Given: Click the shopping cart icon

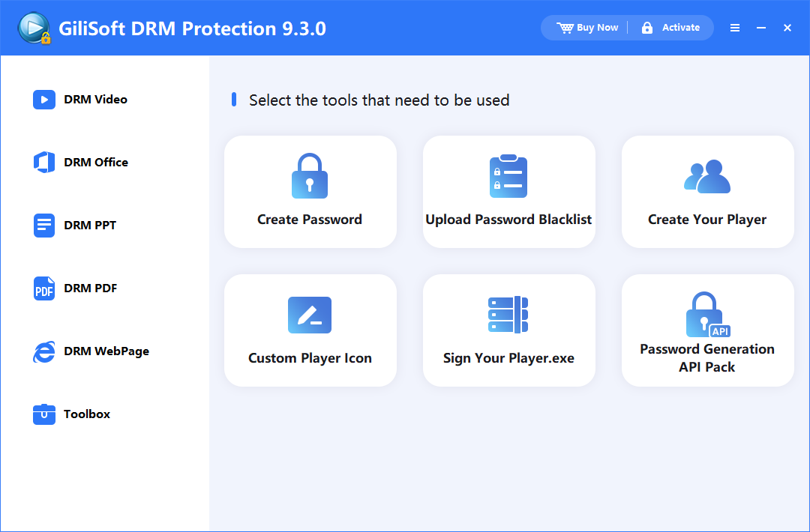Looking at the screenshot, I should [x=565, y=28].
